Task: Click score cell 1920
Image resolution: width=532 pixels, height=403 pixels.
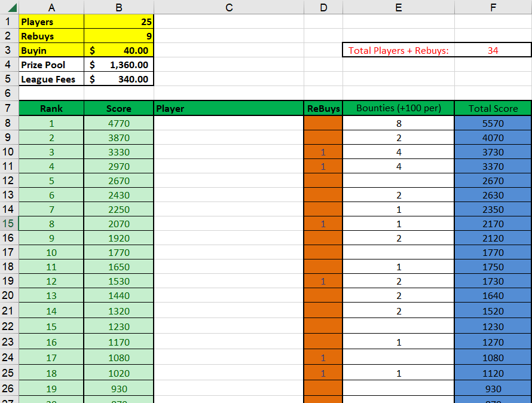Action: pyautogui.click(x=119, y=238)
